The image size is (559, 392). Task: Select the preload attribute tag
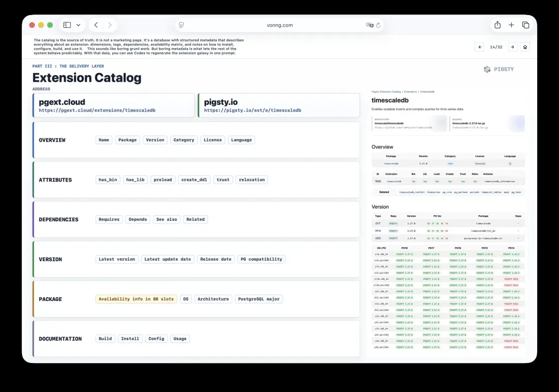pos(163,180)
